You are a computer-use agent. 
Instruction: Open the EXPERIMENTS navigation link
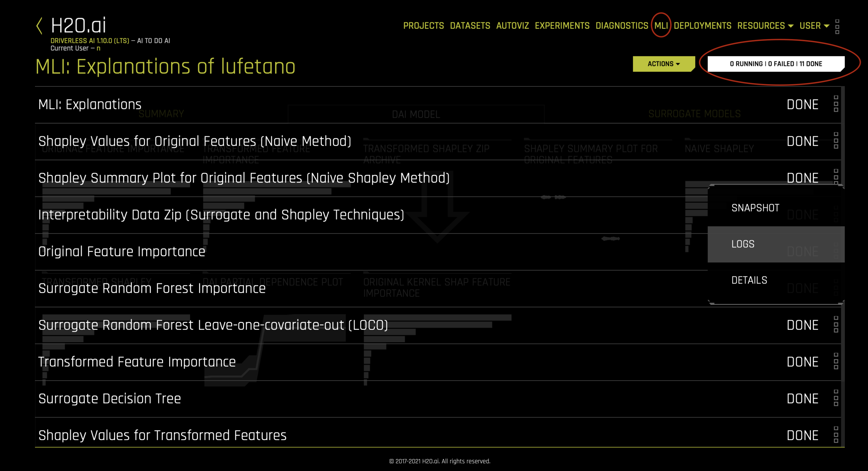coord(562,26)
